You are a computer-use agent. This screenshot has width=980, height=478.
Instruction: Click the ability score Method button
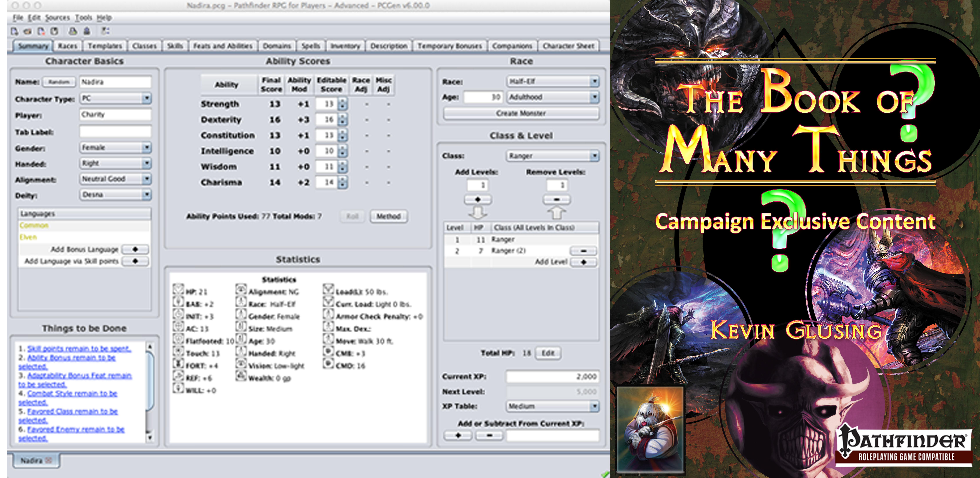[389, 216]
